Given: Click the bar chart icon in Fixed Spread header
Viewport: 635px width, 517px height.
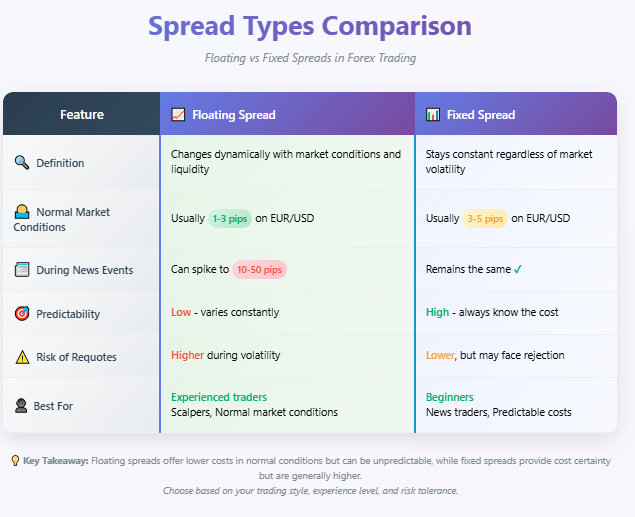Looking at the screenshot, I should (433, 115).
